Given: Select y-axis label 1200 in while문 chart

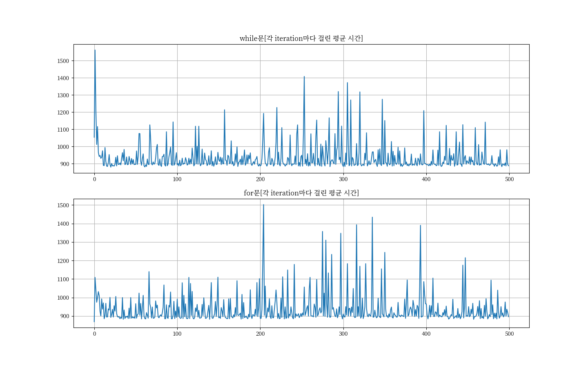Looking at the screenshot, I should point(63,112).
